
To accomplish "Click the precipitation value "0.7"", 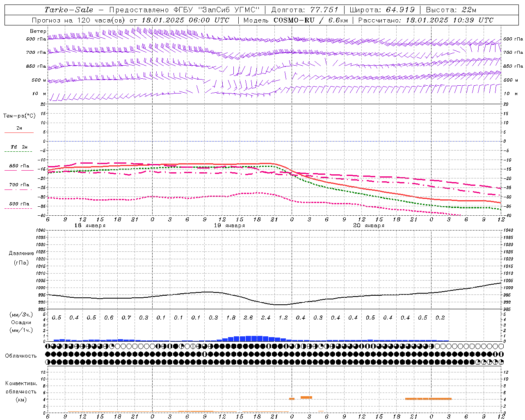I will point(126,318).
